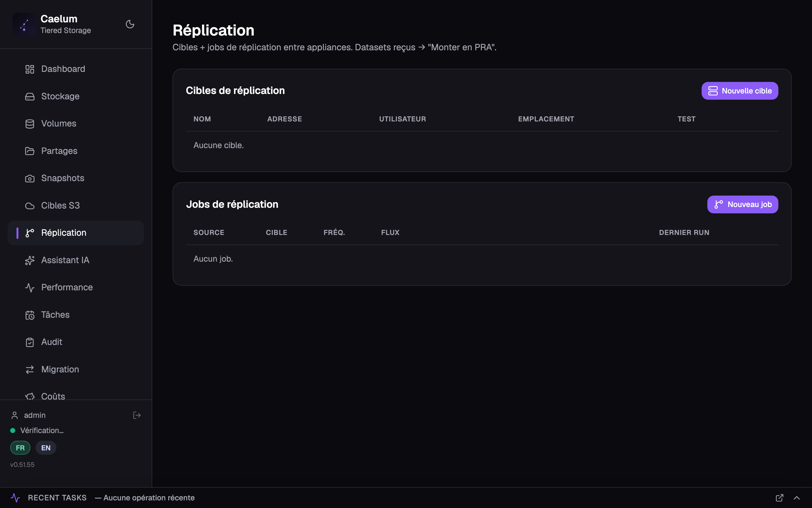Screen dimensions: 812x508
Task: Open recent tasks in external window
Action: click(x=780, y=498)
